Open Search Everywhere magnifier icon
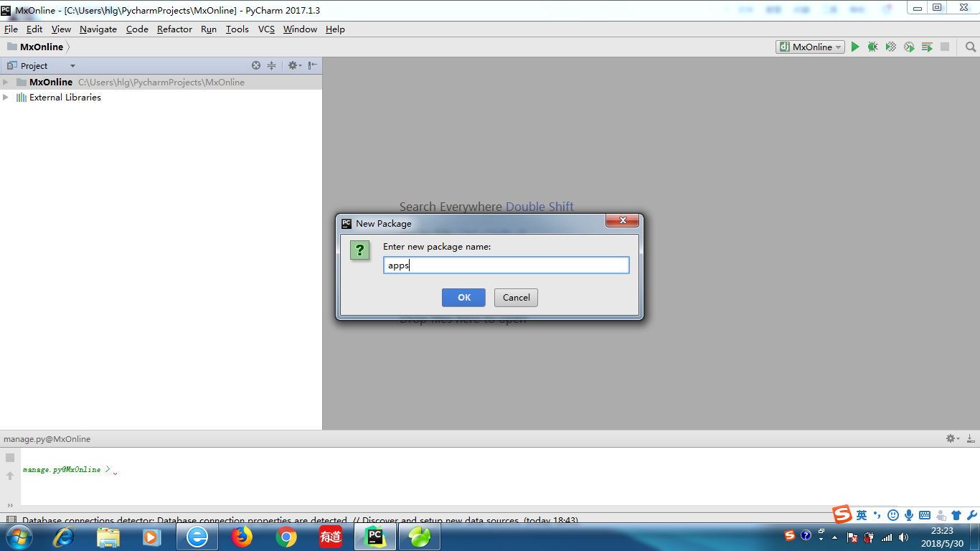This screenshot has width=980, height=551. click(x=971, y=47)
